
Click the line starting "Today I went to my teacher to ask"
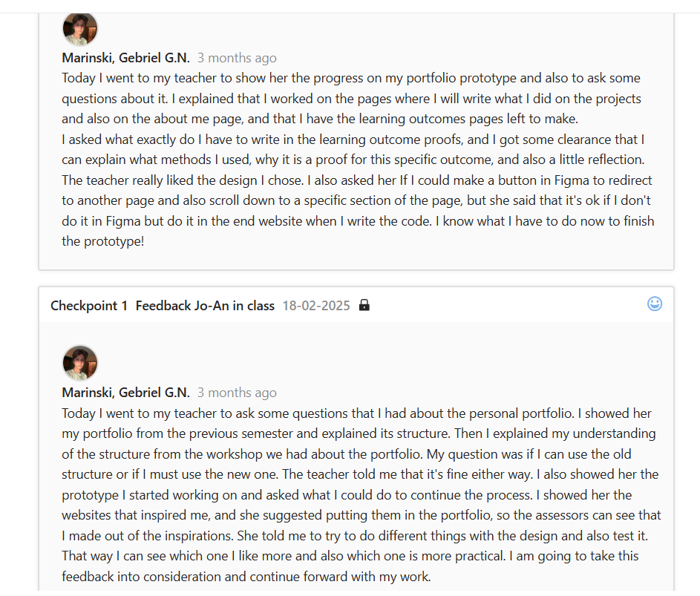tap(356, 413)
